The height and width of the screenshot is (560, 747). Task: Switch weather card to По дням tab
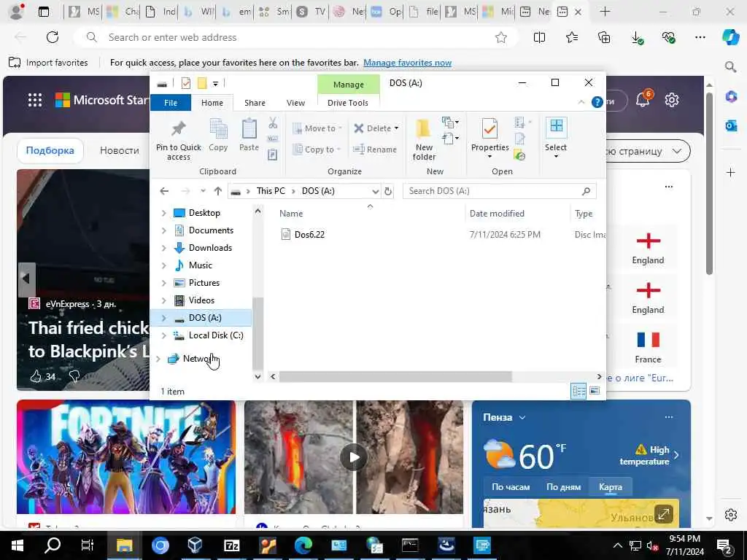[x=564, y=486]
